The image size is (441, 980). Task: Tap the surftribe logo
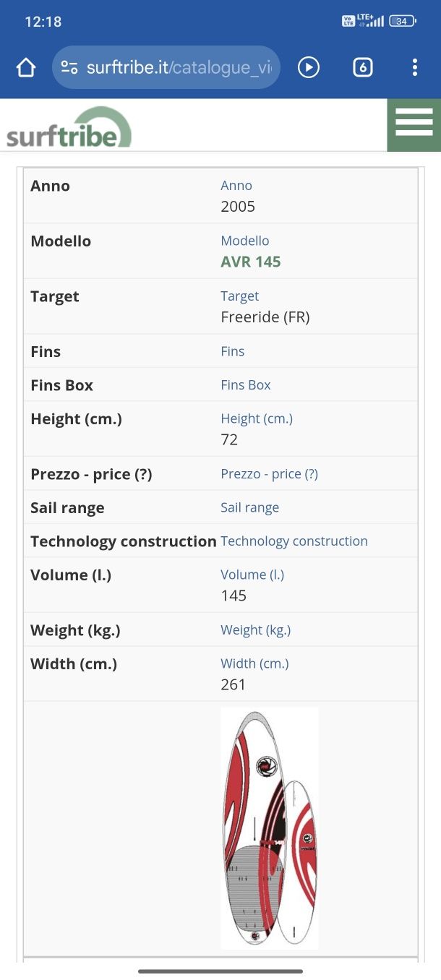(x=69, y=127)
